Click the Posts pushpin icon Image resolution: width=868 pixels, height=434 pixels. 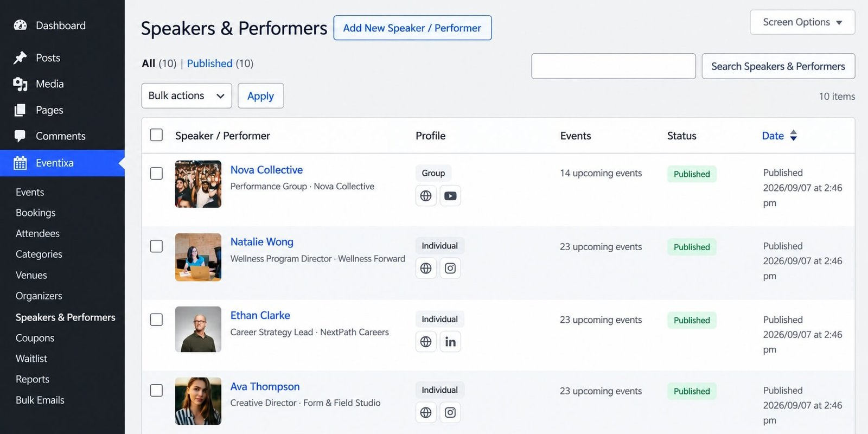click(20, 58)
